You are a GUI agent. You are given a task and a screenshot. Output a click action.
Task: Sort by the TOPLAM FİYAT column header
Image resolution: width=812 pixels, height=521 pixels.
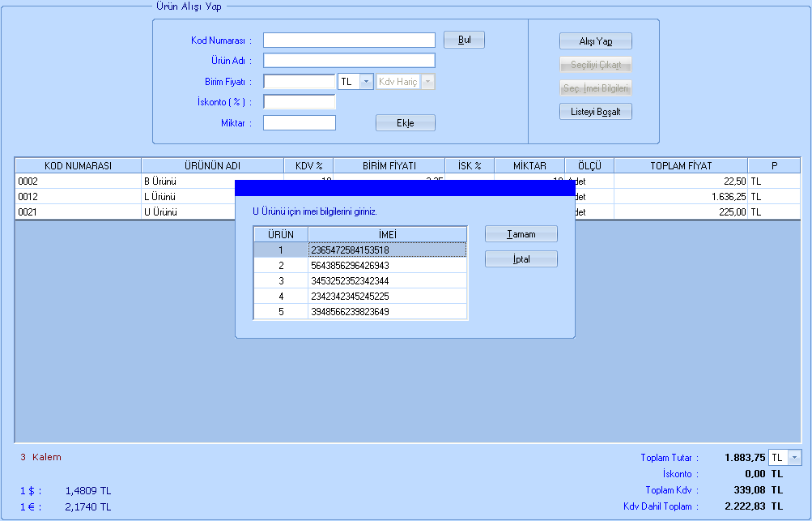pos(680,165)
